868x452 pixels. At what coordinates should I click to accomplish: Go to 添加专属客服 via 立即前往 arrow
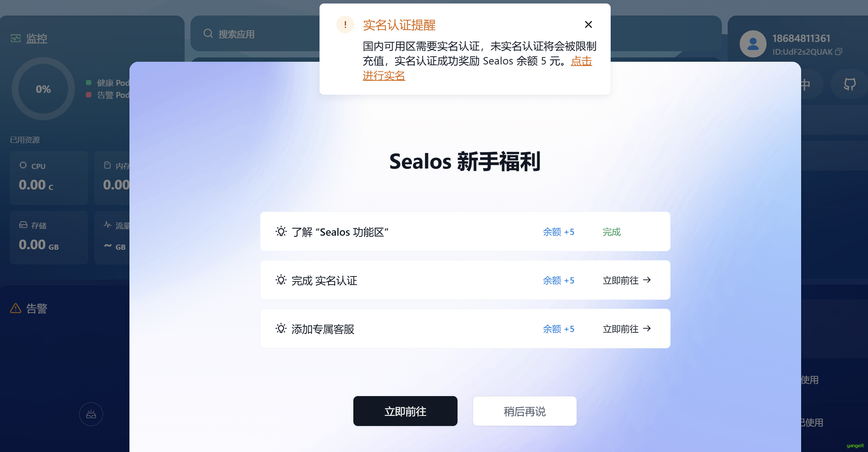(627, 329)
